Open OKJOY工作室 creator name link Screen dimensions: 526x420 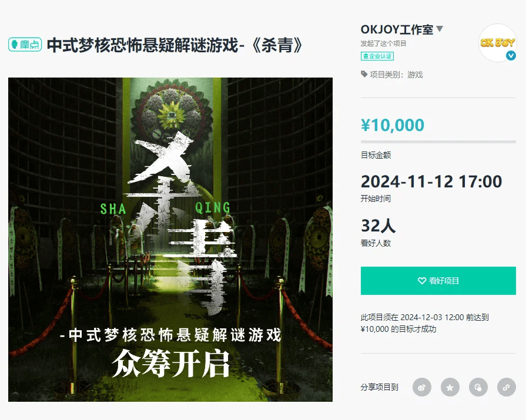pos(397,29)
